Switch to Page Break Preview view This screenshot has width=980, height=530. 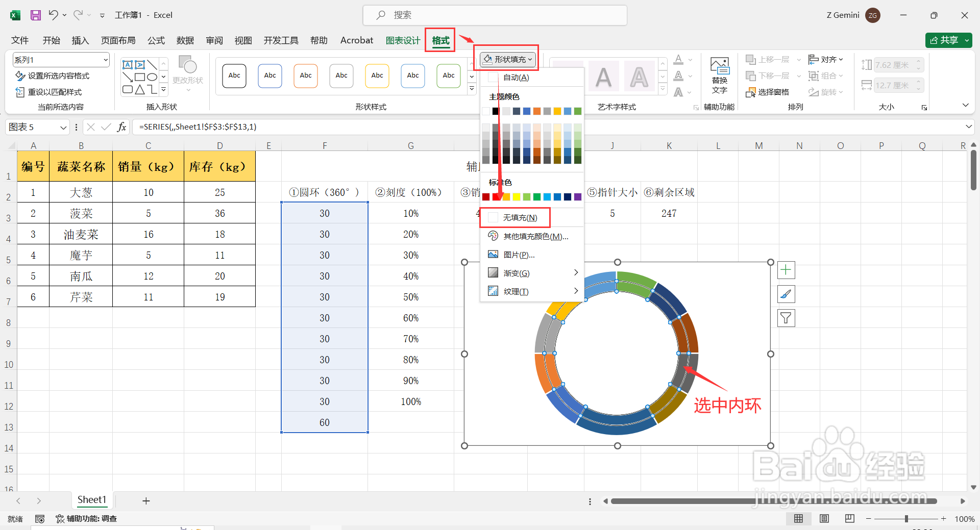pos(849,519)
